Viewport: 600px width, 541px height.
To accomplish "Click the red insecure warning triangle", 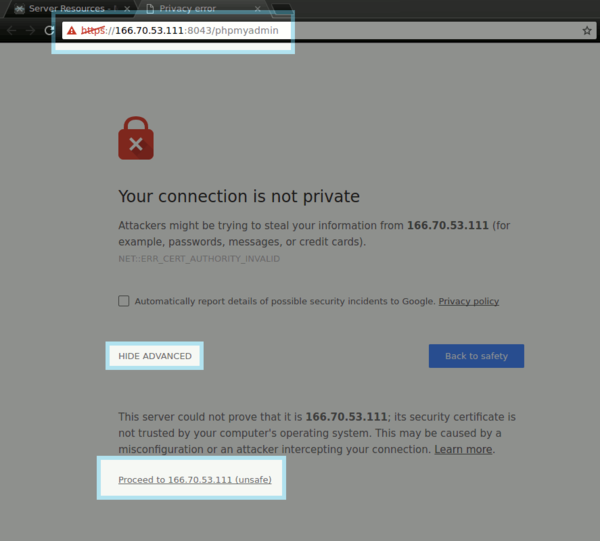I will coord(72,31).
